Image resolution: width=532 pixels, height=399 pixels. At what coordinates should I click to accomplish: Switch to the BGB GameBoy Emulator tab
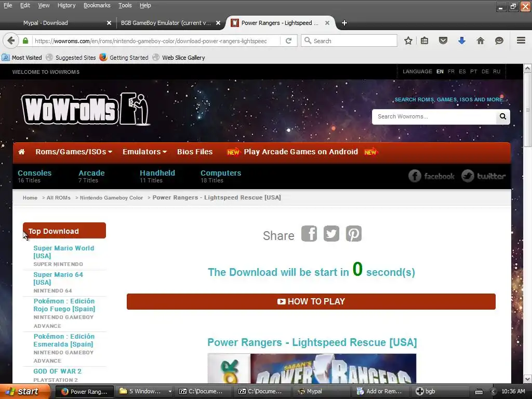point(166,23)
